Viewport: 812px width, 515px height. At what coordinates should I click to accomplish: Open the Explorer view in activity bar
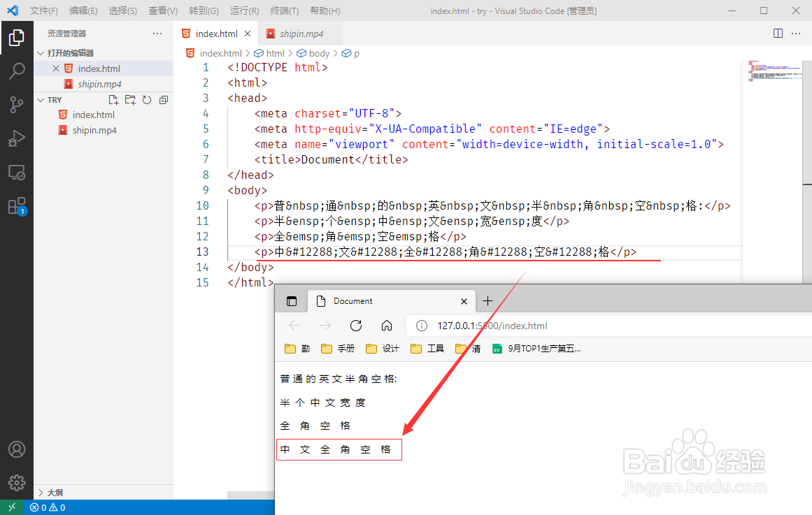[x=17, y=38]
